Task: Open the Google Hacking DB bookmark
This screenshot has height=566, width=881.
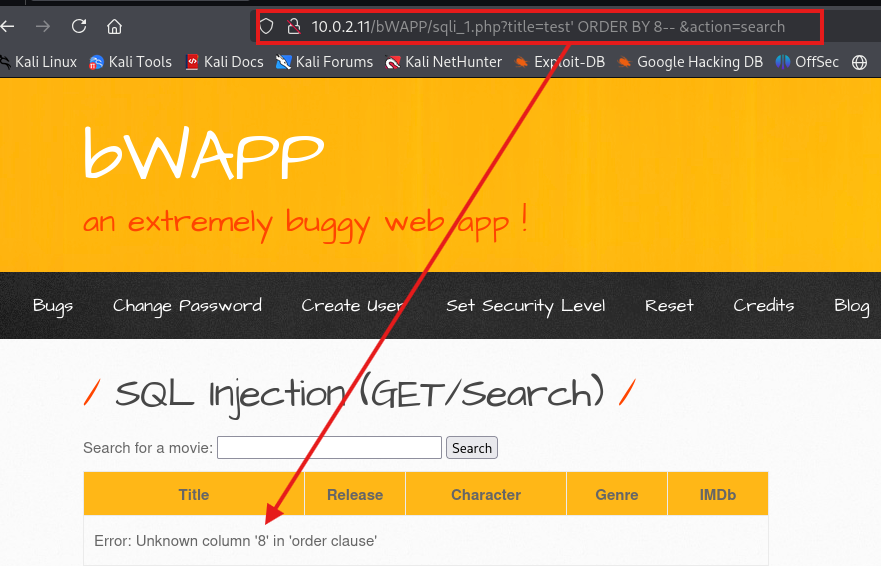Action: point(690,62)
